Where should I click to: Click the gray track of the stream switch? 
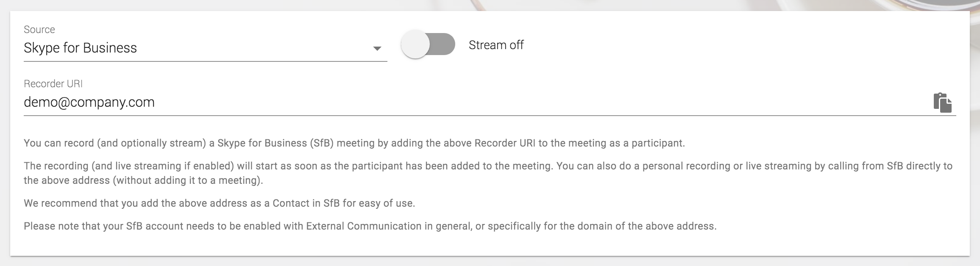pyautogui.click(x=443, y=45)
